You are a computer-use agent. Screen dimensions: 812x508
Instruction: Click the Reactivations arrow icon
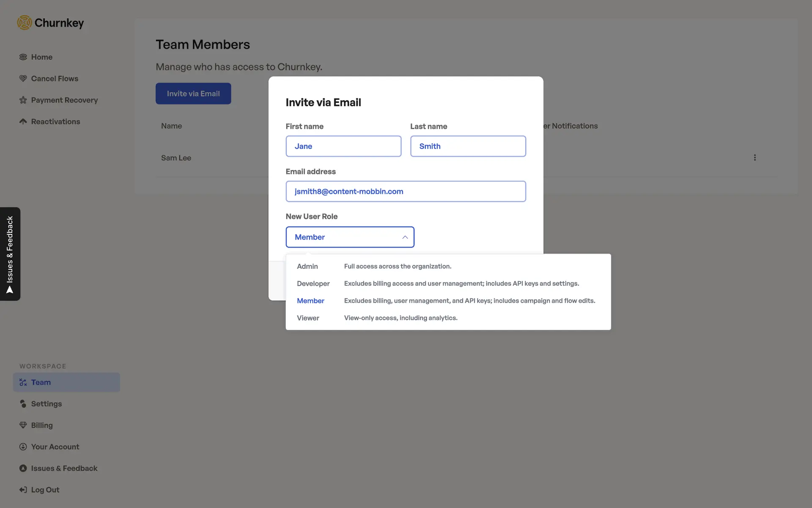tap(23, 121)
